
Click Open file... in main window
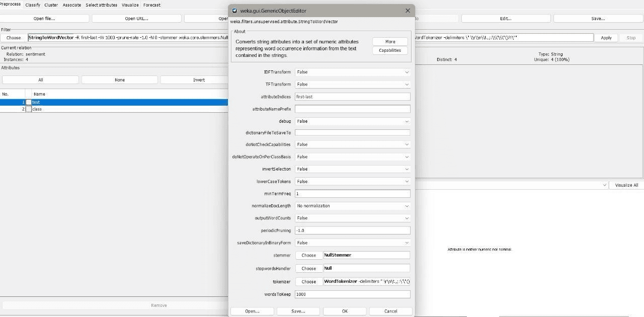tap(44, 19)
